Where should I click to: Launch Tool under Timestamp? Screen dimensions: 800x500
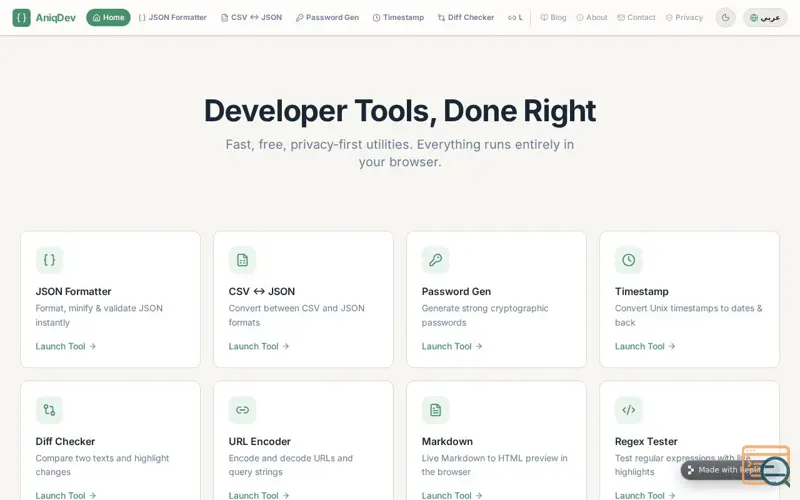tap(645, 346)
